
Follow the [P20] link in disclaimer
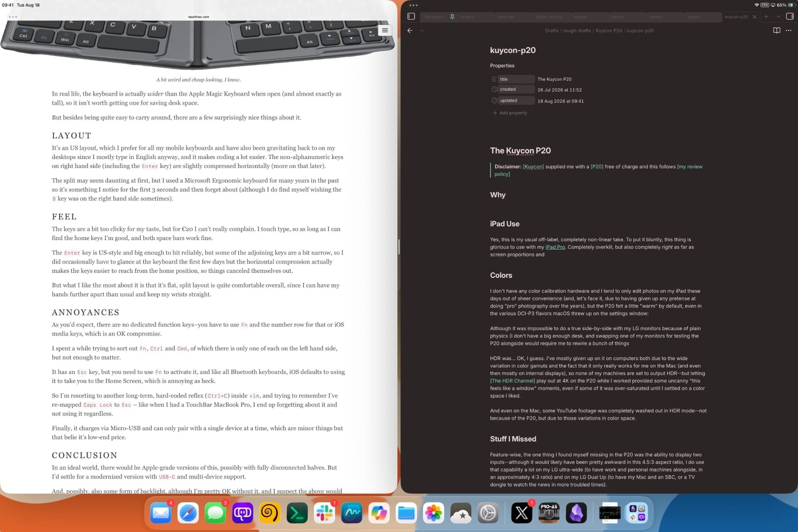(597, 166)
